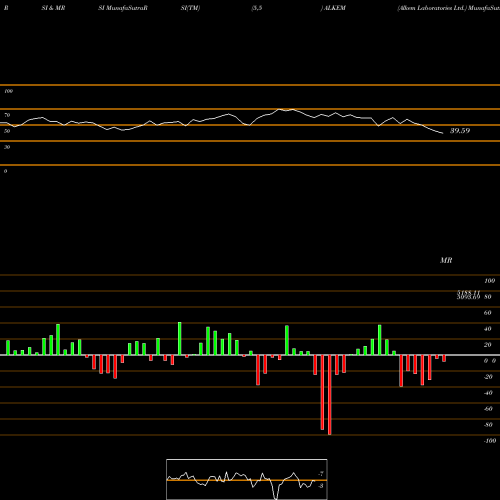
Task: Click the "SI MunafaSutraR" header label
Action: [123, 8]
